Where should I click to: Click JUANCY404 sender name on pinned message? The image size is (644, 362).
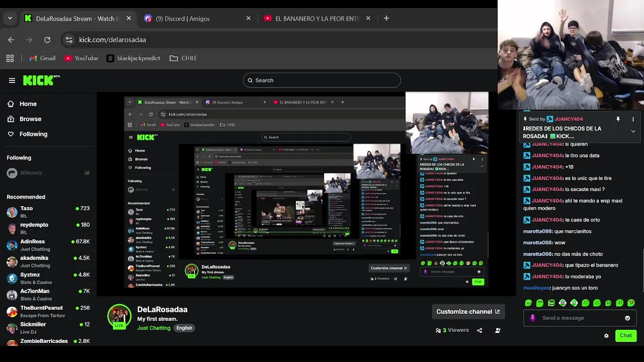coord(569,119)
